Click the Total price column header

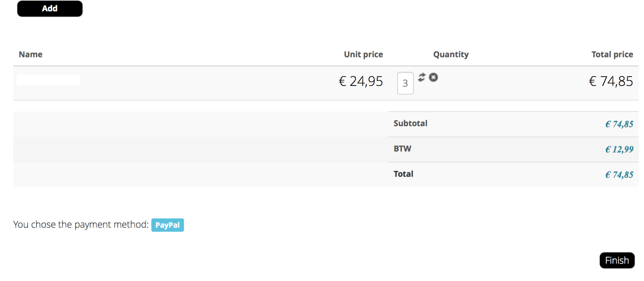click(x=612, y=54)
